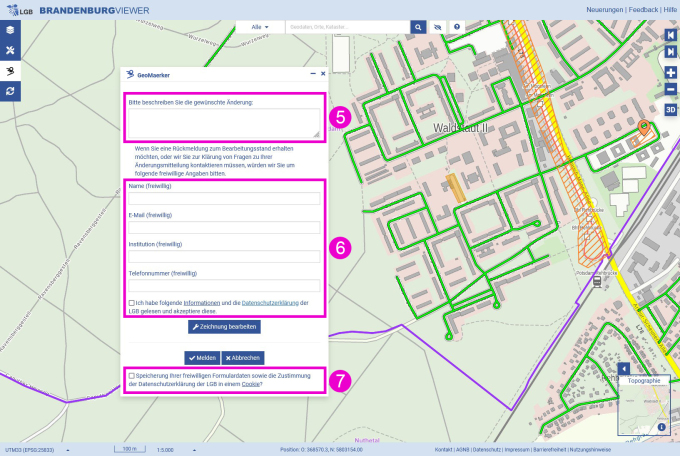
Task: Close the GeoMaerker dialog
Action: click(323, 74)
